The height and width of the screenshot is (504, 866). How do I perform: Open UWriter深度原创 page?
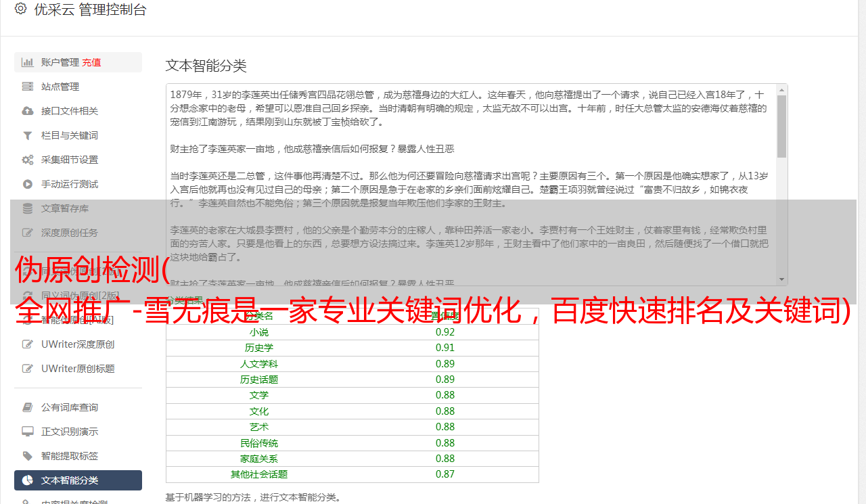click(x=78, y=344)
